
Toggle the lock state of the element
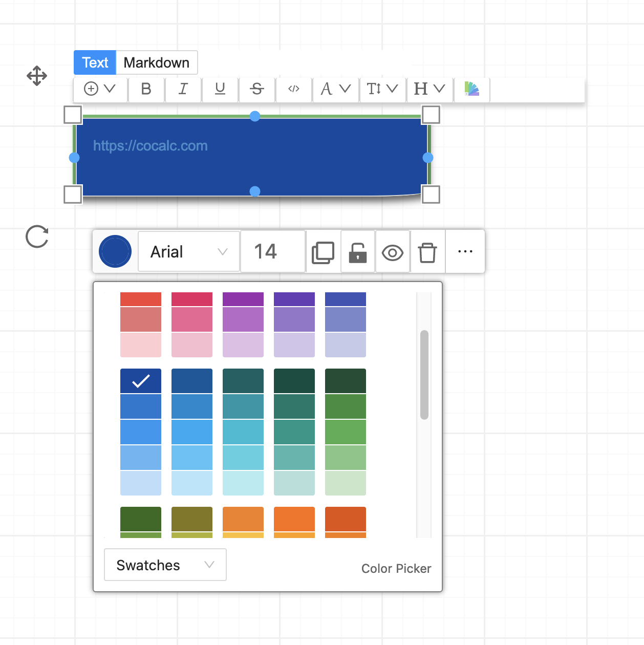[358, 251]
